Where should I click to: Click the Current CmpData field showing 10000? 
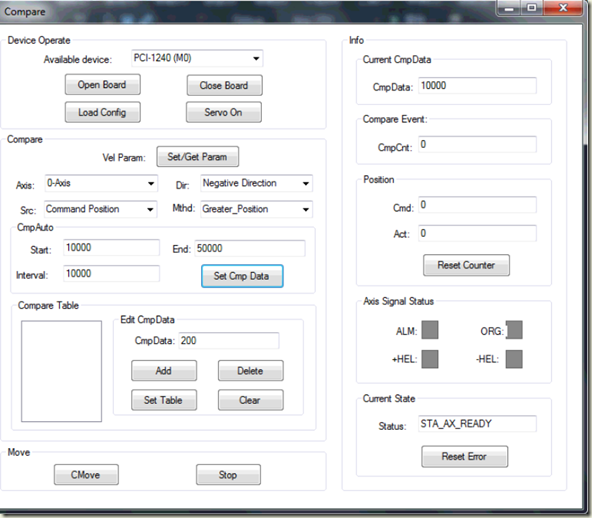tap(477, 86)
